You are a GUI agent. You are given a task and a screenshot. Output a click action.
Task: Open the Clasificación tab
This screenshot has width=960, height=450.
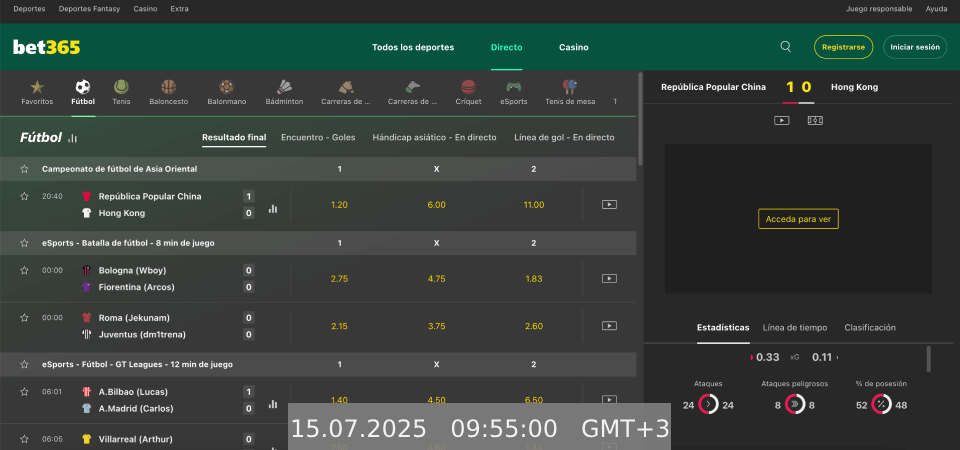click(869, 328)
